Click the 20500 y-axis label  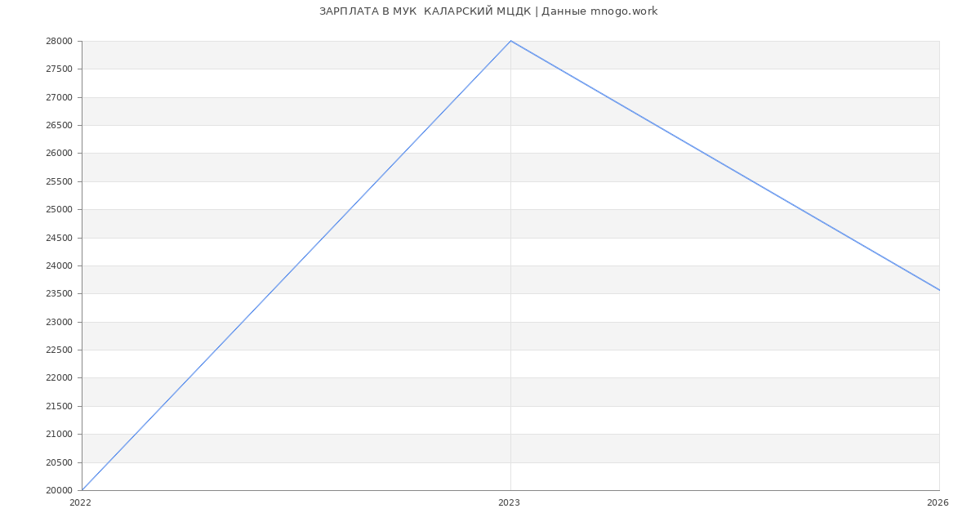pyautogui.click(x=60, y=462)
